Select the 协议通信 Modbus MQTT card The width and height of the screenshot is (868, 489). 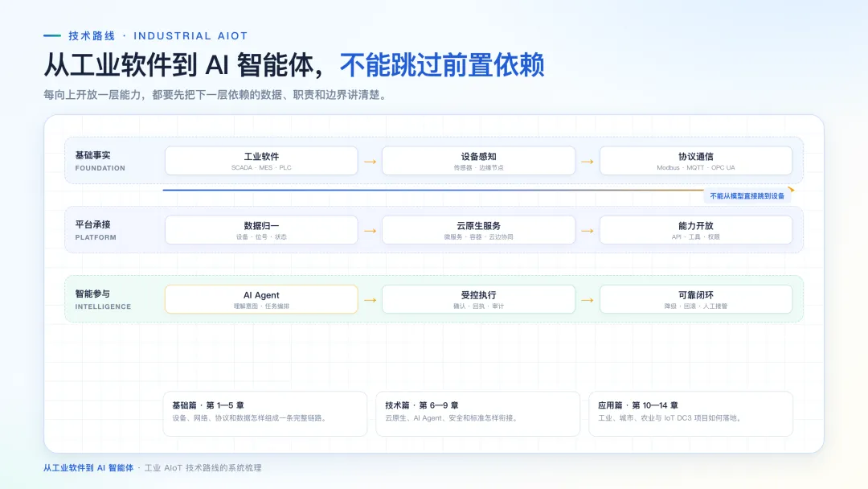point(696,161)
